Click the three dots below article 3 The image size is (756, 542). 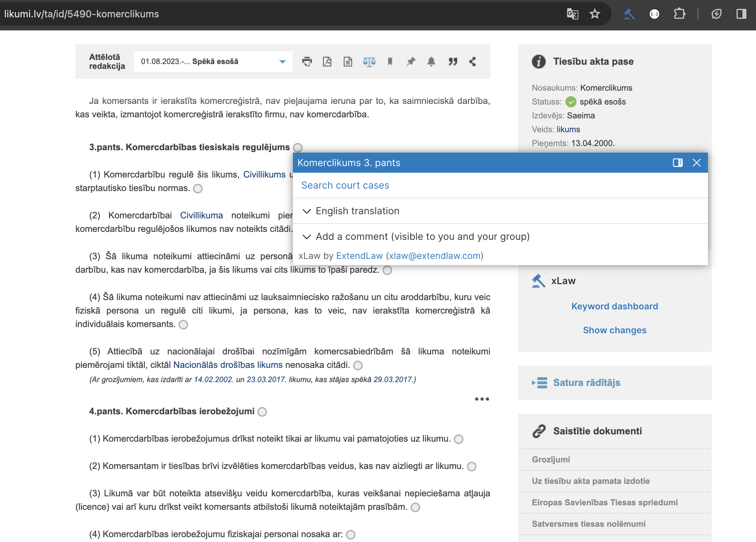(x=482, y=399)
